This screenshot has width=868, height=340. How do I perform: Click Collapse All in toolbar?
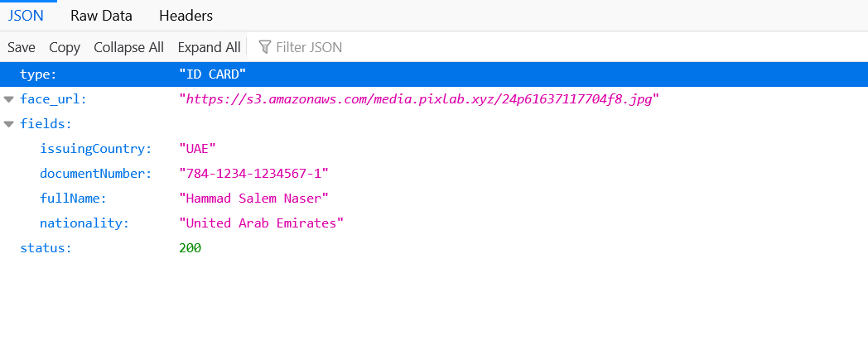129,47
